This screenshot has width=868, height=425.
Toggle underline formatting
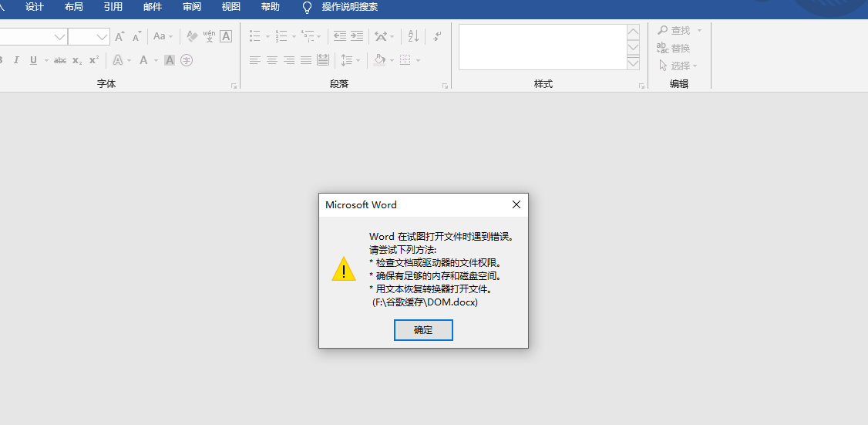pyautogui.click(x=33, y=60)
